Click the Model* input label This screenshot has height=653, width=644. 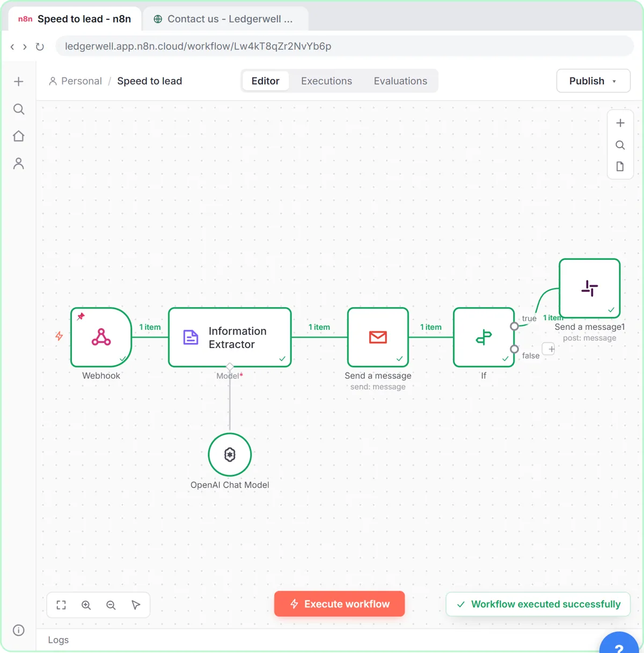coord(230,376)
